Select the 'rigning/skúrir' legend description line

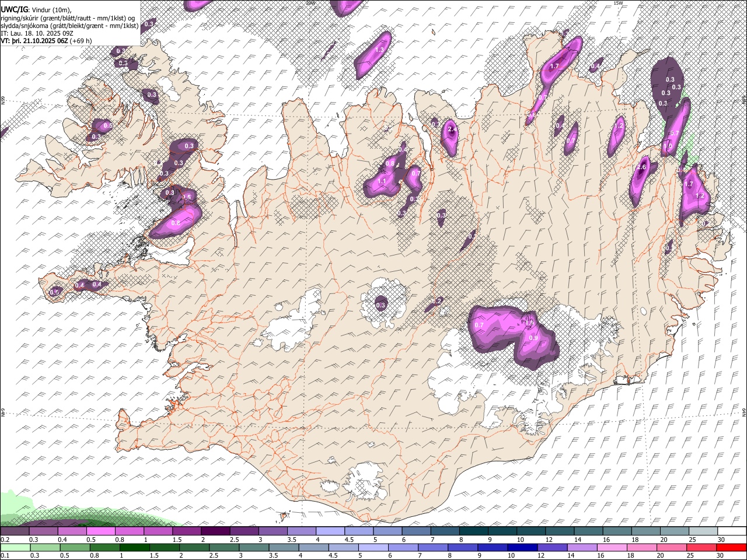[x=68, y=17]
